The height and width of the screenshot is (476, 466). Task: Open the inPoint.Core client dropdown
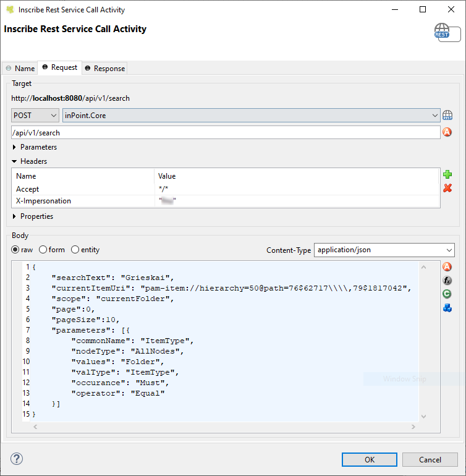[x=251, y=116]
